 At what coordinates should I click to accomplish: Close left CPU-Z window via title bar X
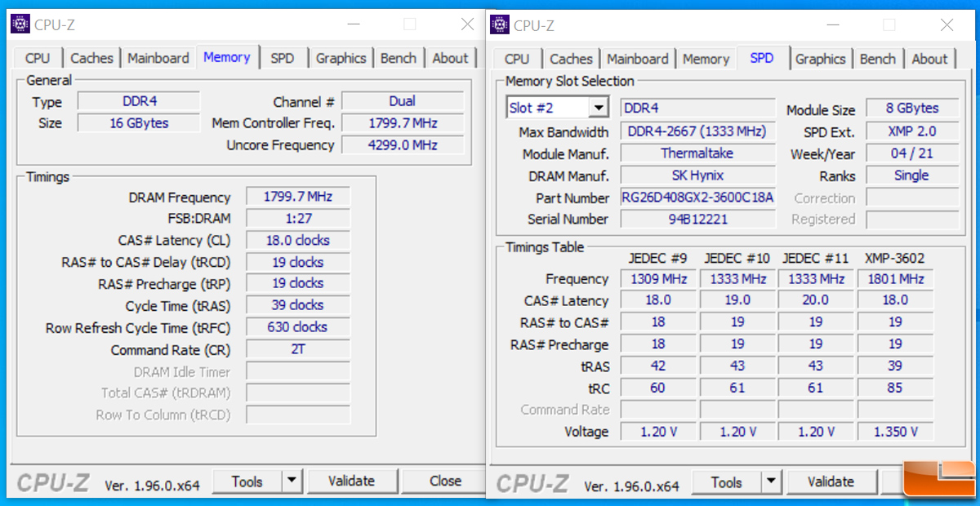pos(467,24)
